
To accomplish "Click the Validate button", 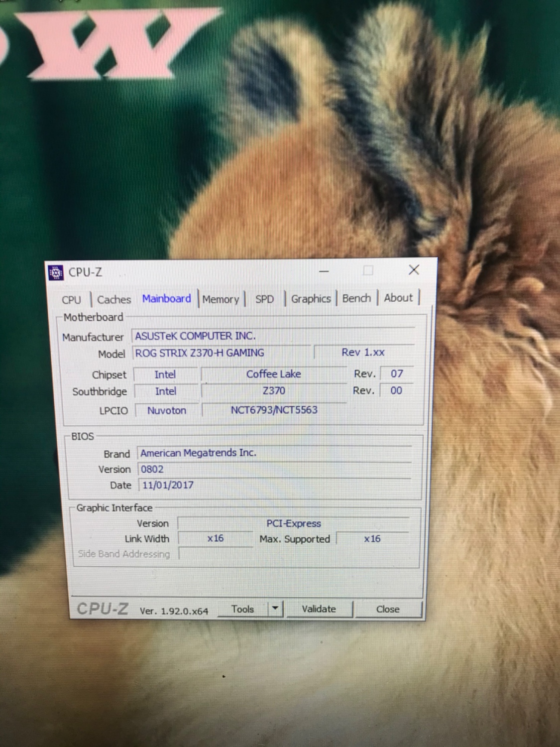I will click(319, 609).
